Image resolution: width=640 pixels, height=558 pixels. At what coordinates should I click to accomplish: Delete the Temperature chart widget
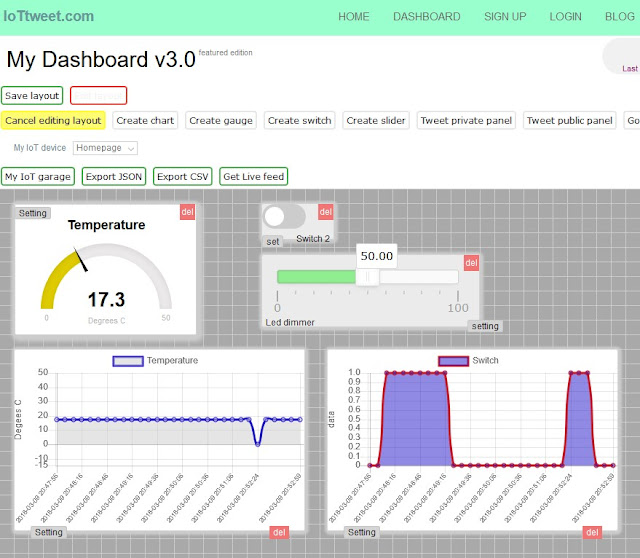point(279,532)
